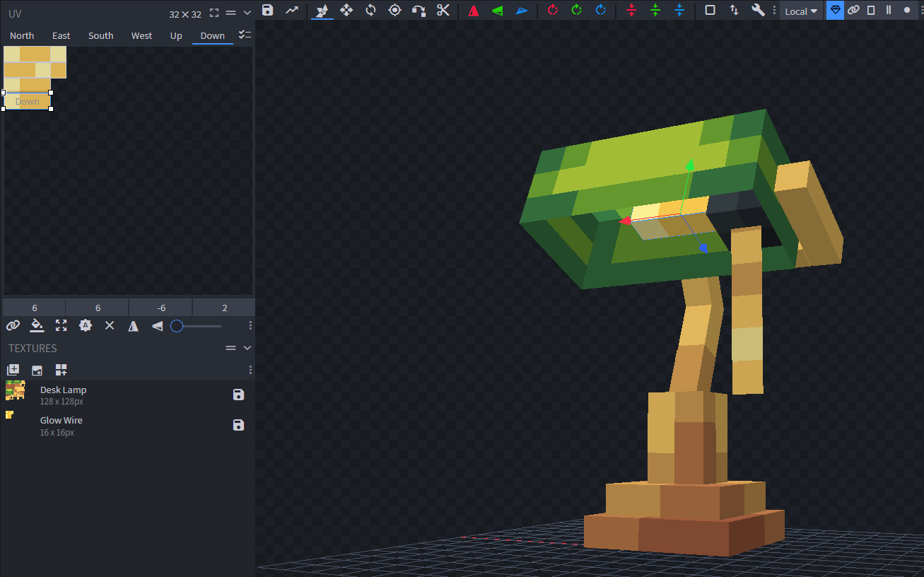Flip selection on blue Z axis
Viewport: 924px width, 577px height.
tap(522, 11)
